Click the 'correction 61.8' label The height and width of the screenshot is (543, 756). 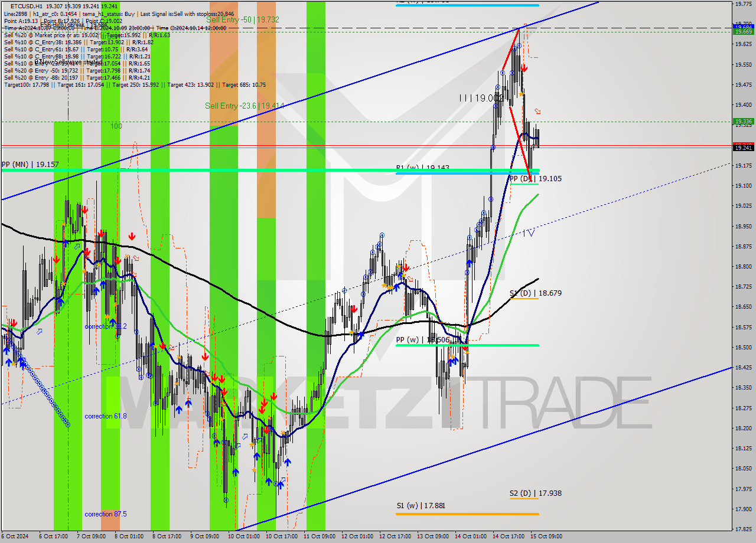point(106,416)
